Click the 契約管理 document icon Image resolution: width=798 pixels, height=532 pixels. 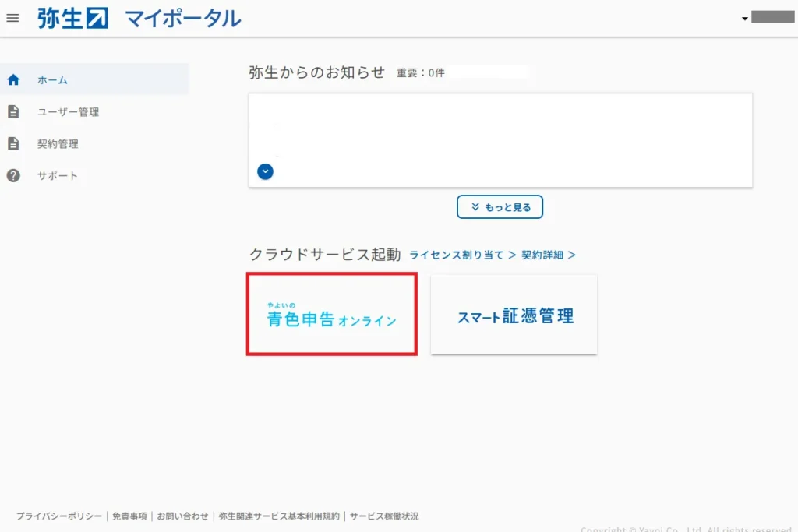point(14,144)
